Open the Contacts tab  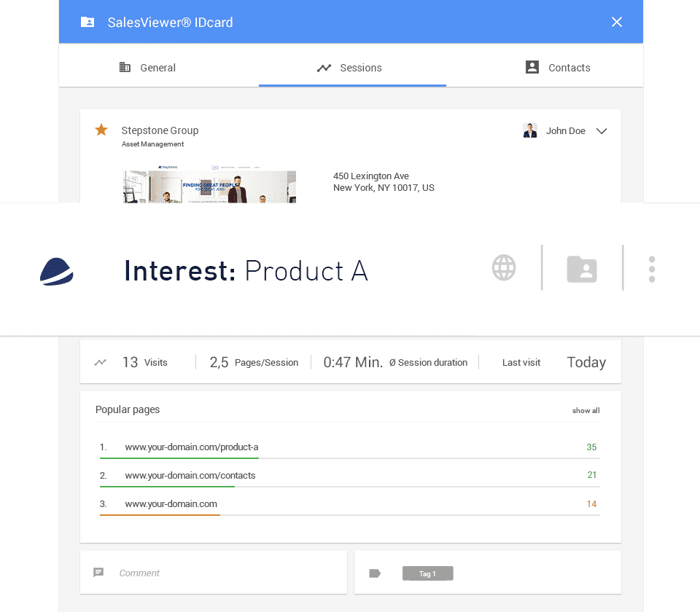pyautogui.click(x=558, y=68)
